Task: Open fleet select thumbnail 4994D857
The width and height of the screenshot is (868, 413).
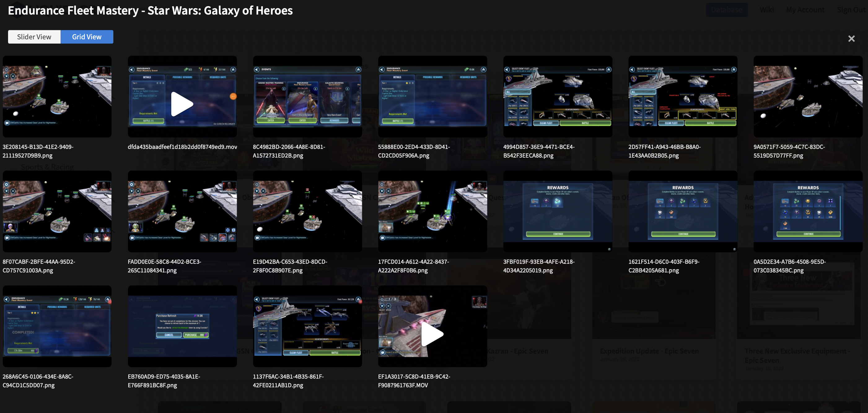Action: [558, 96]
